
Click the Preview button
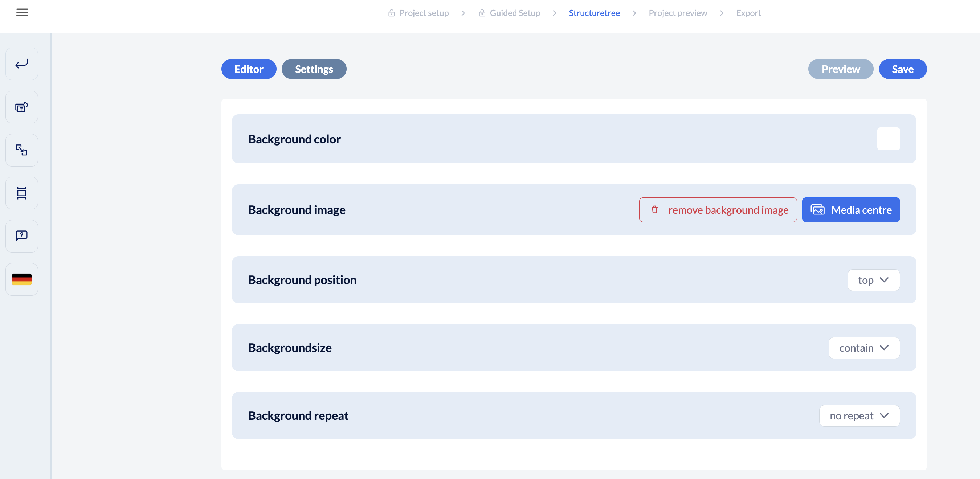tap(840, 69)
